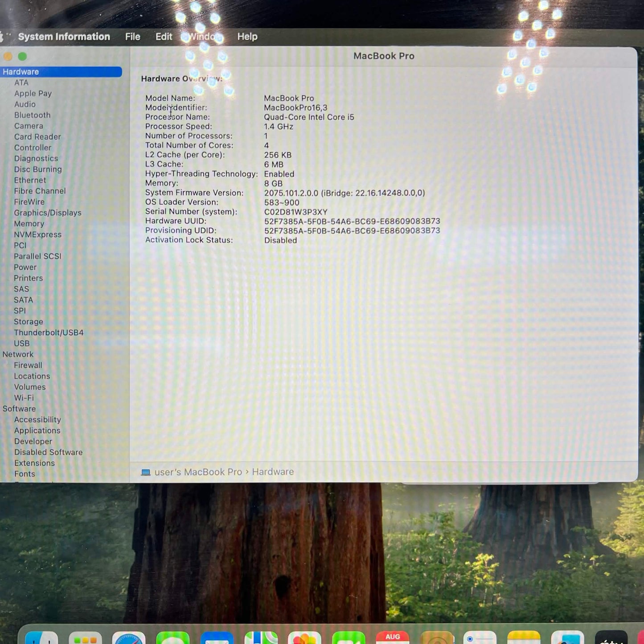Screen dimensions: 644x644
Task: Click the Activation Lock Status value Disabled
Action: point(280,240)
